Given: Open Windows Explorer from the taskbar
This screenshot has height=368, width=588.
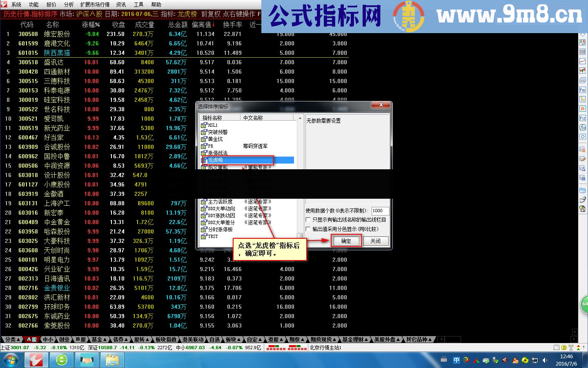Looking at the screenshot, I should pyautogui.click(x=112, y=360).
